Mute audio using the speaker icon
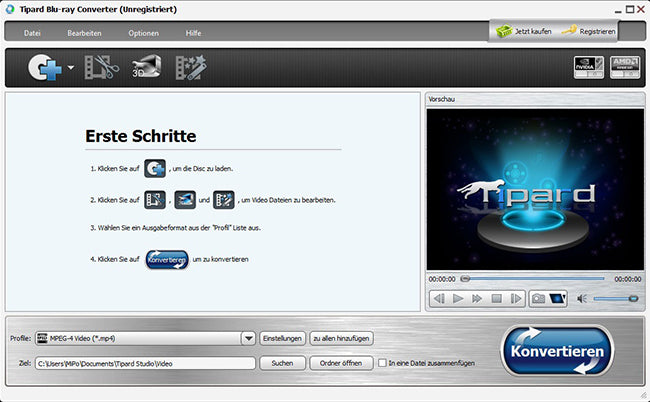 pos(579,298)
